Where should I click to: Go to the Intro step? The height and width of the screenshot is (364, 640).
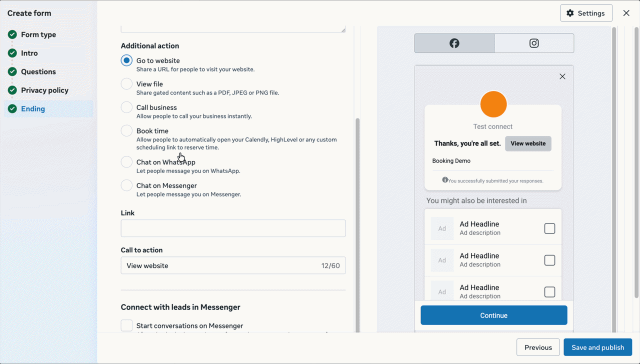48,53
